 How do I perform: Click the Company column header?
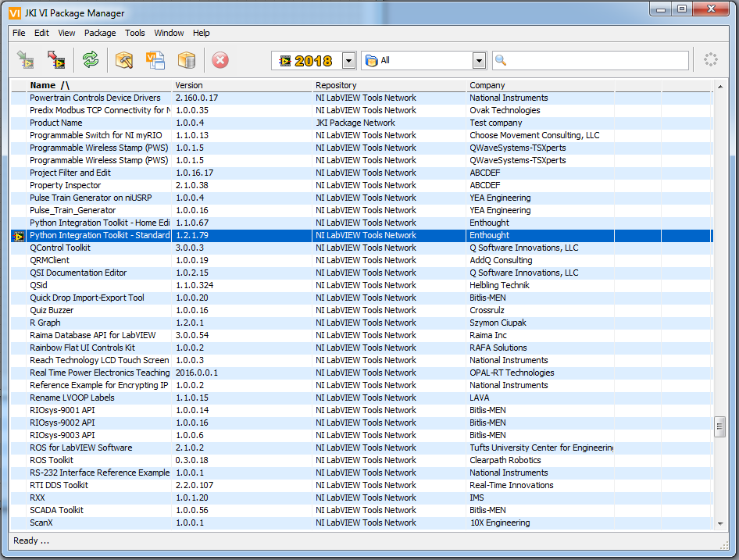pos(487,85)
